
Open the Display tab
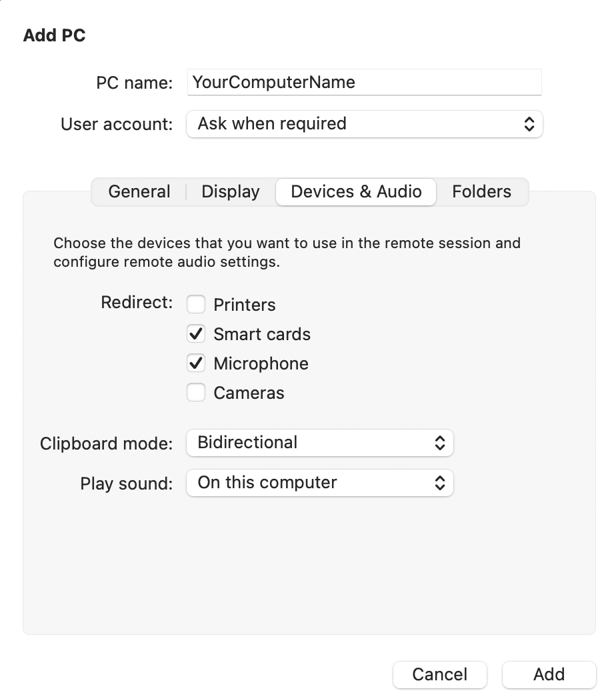(231, 192)
